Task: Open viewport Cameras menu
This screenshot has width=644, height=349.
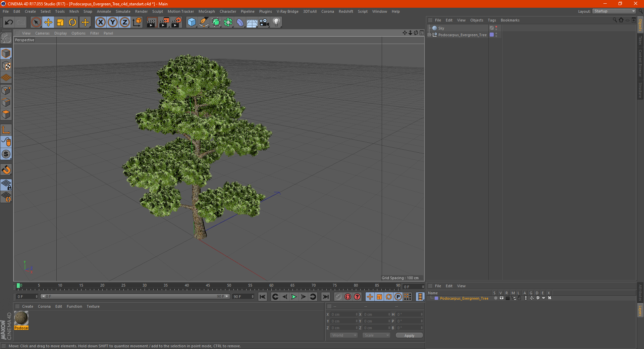Action: coord(42,33)
